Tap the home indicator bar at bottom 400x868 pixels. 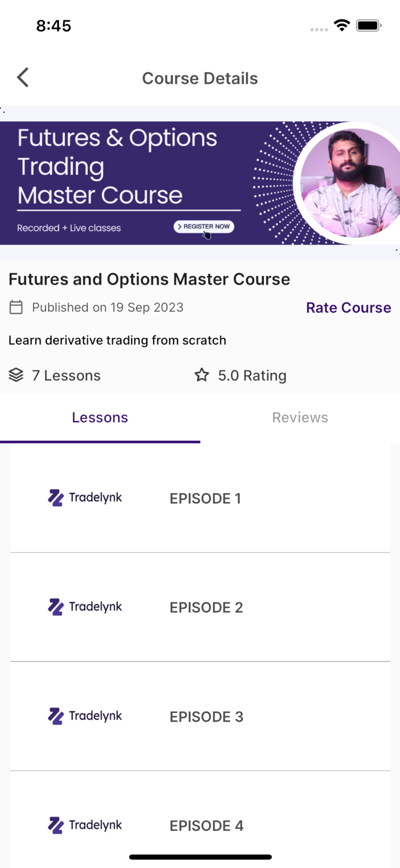click(x=200, y=857)
